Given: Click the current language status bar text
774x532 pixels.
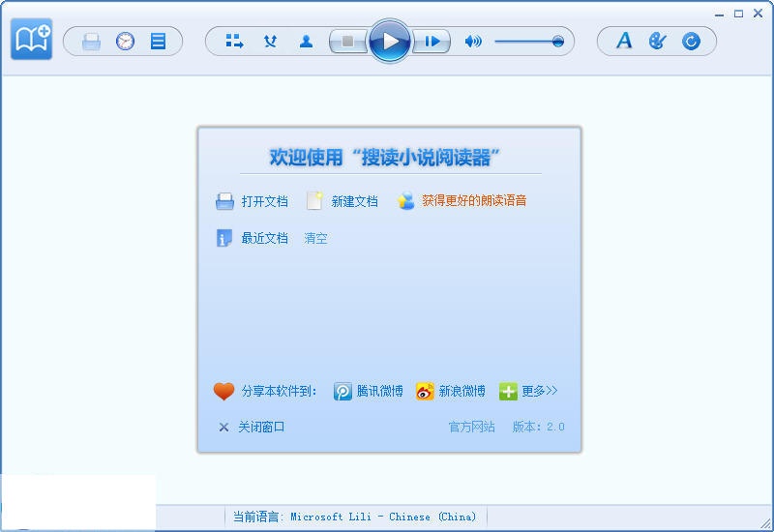Looking at the screenshot, I should [355, 517].
